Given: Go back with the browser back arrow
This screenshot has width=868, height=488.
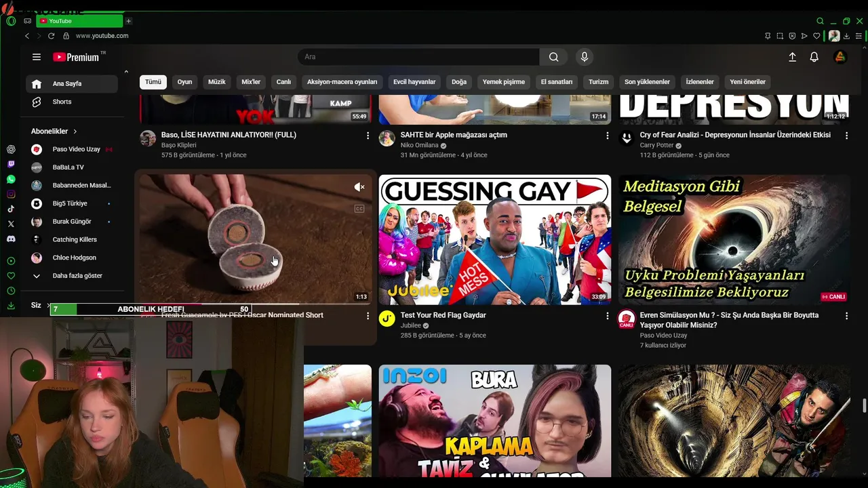Looking at the screenshot, I should click(27, 36).
